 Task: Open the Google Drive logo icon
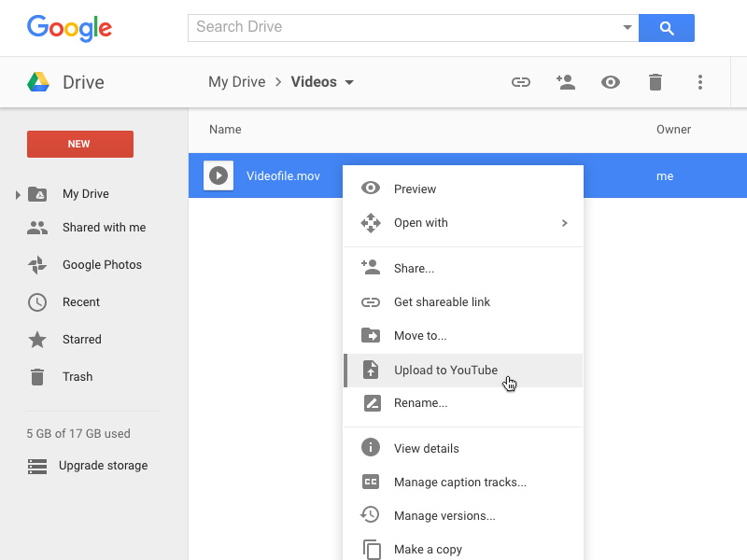coord(38,82)
